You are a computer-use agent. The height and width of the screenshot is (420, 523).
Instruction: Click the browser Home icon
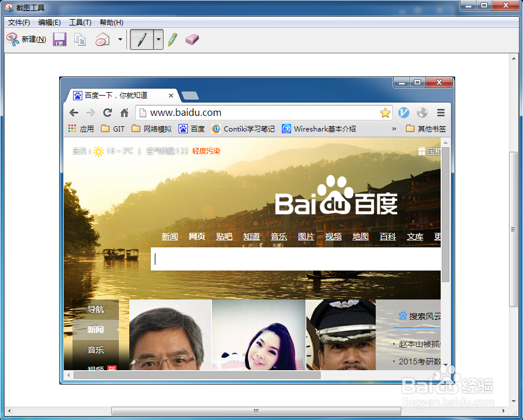[x=125, y=112]
